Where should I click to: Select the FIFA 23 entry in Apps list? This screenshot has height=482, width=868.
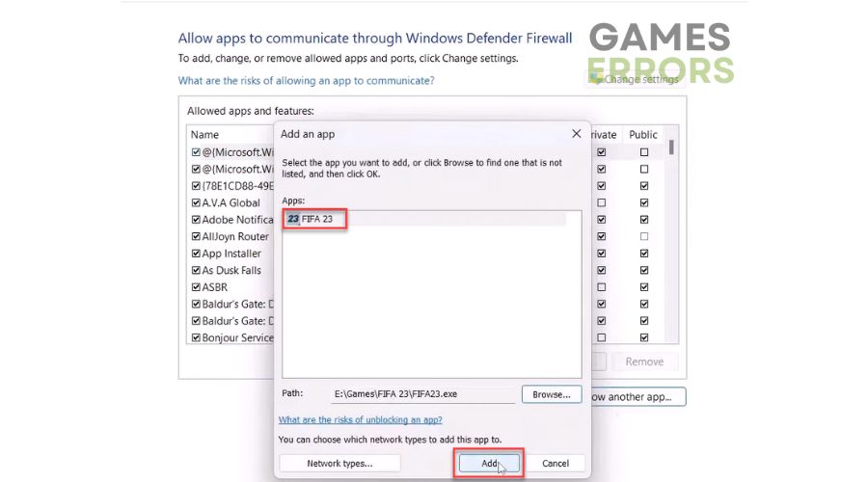tap(425, 219)
